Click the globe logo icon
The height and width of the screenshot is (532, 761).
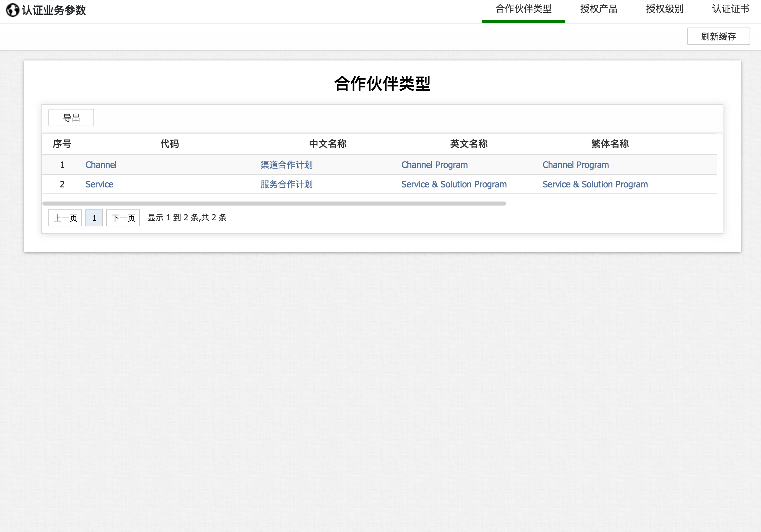click(12, 10)
